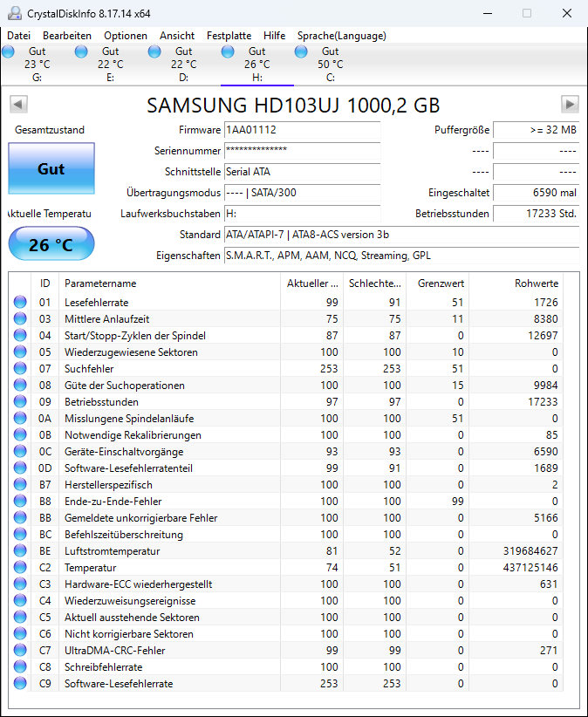Click status icon for BC Befehlszeitüberschreitung
The width and height of the screenshot is (588, 717).
20,534
